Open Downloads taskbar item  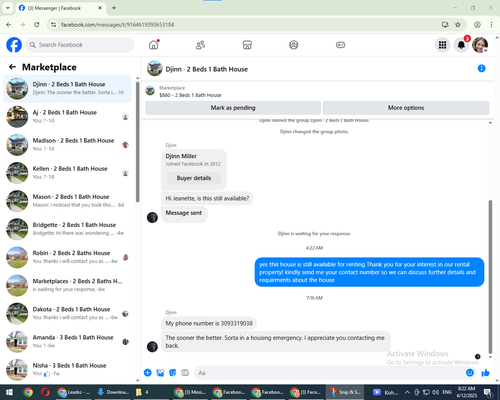pyautogui.click(x=113, y=392)
